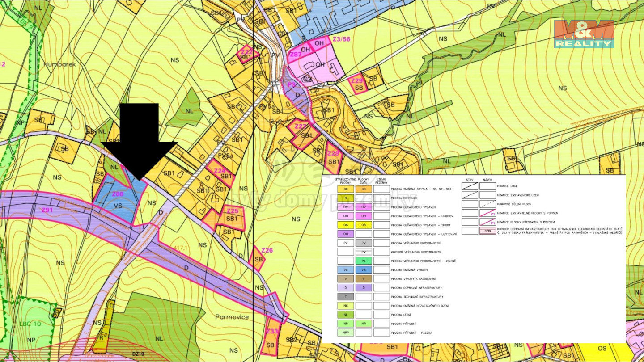Click the 'PLOCHA SMÍŠENÁ VÝROBNÍ' legend text
The image size is (644, 362).
[x=410, y=269]
